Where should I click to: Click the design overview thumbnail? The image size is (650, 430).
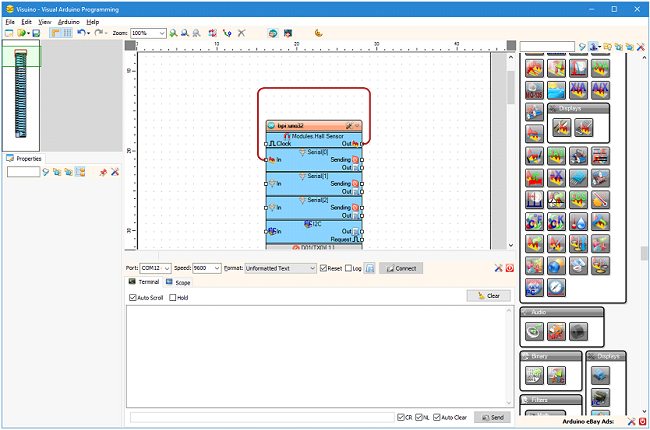coord(21,95)
